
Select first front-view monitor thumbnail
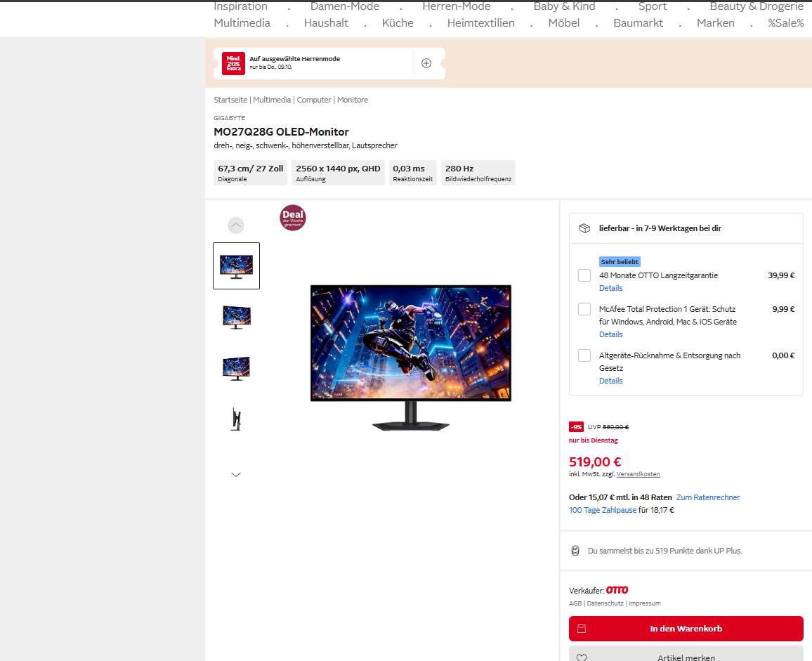click(x=236, y=266)
